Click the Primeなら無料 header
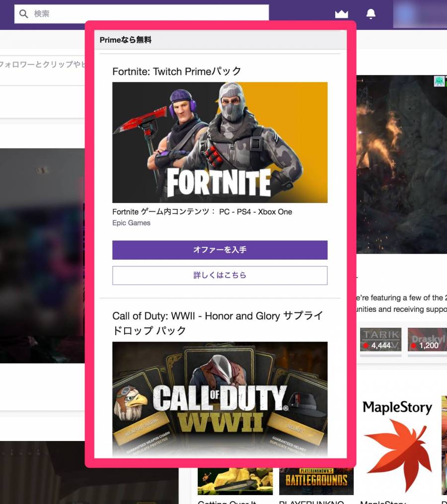 coord(126,40)
